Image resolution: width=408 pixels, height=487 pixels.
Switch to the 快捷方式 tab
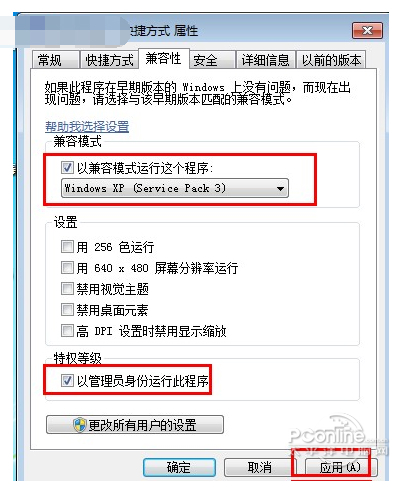click(x=109, y=60)
